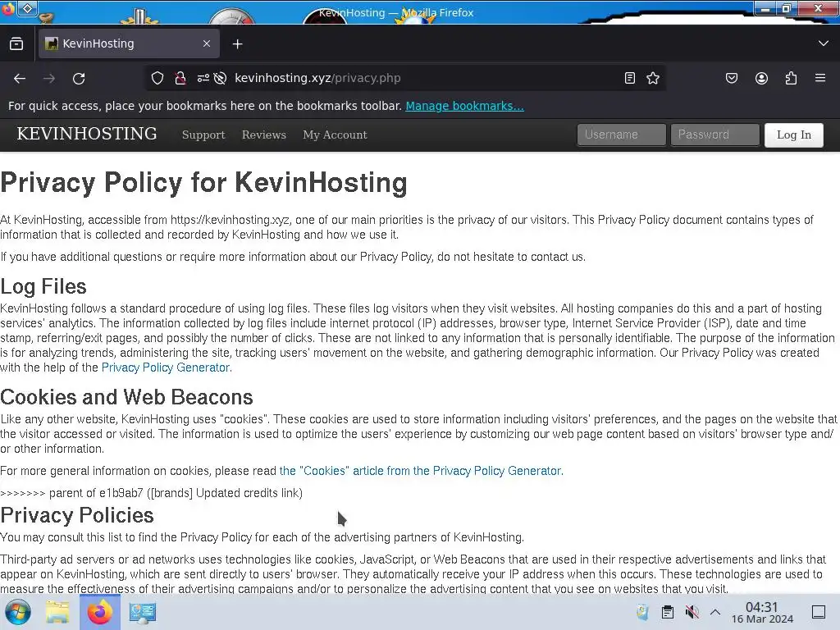Go to KEVINHOSTING home brand link
840x630 pixels.
[x=87, y=134]
